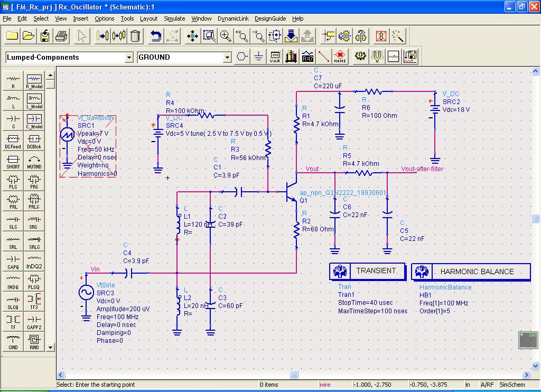This screenshot has width=541, height=392.
Task: Click the deactivate component icon
Action: click(x=381, y=36)
